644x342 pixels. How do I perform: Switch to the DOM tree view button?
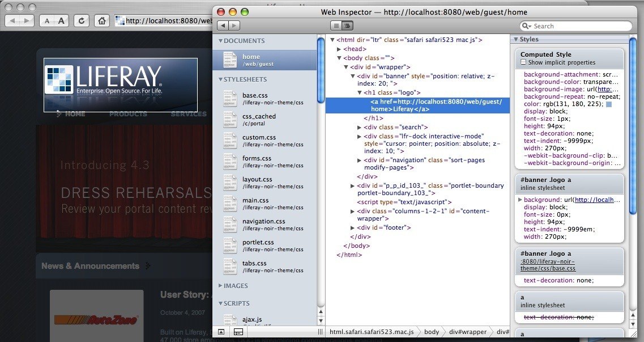(347, 26)
